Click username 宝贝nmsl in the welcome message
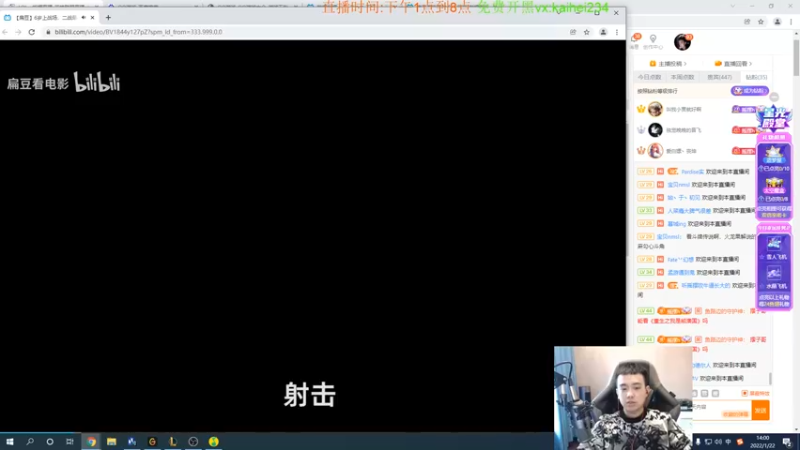 pyautogui.click(x=678, y=185)
